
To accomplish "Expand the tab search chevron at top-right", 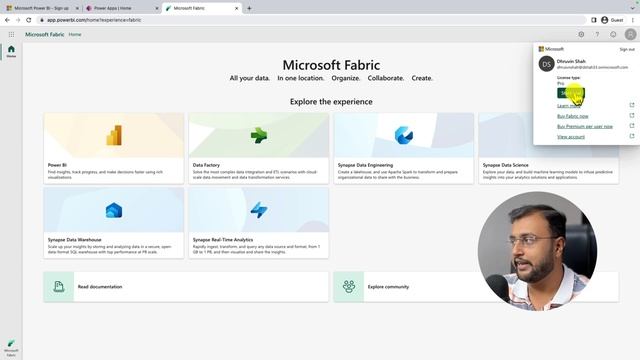I will (633, 7).
